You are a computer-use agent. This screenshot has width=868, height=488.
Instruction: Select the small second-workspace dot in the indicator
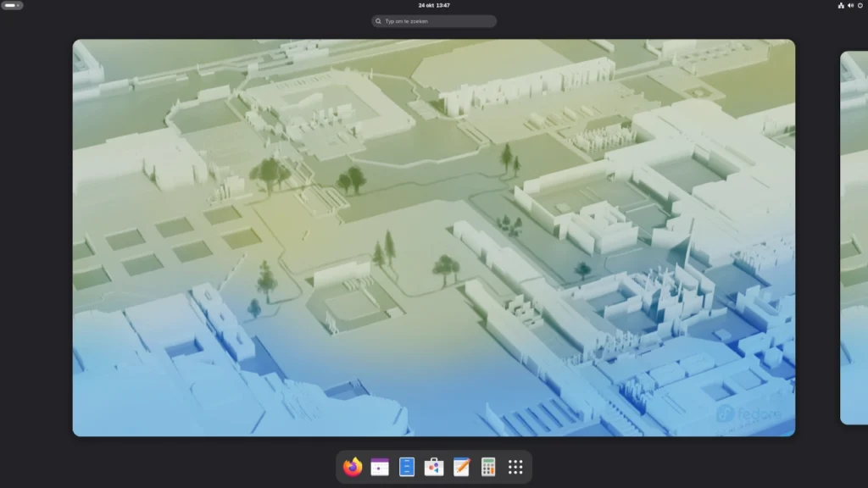click(x=19, y=6)
